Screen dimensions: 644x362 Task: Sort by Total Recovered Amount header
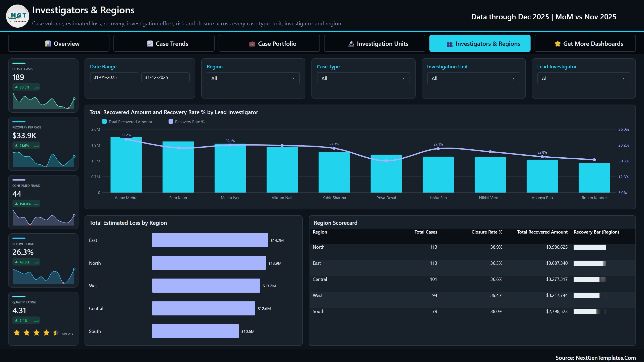542,232
